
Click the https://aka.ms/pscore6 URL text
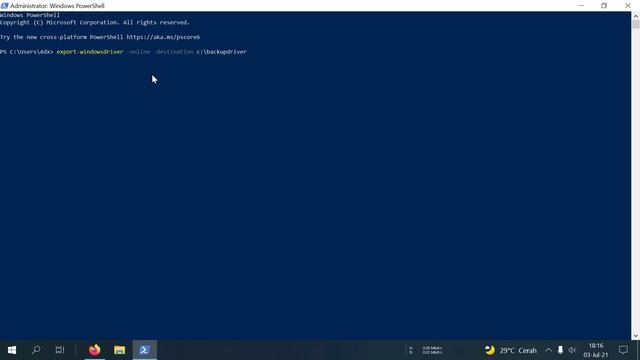[x=163, y=37]
